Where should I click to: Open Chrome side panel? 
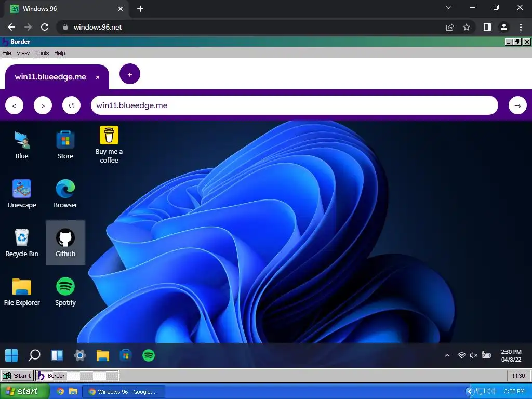click(x=487, y=27)
